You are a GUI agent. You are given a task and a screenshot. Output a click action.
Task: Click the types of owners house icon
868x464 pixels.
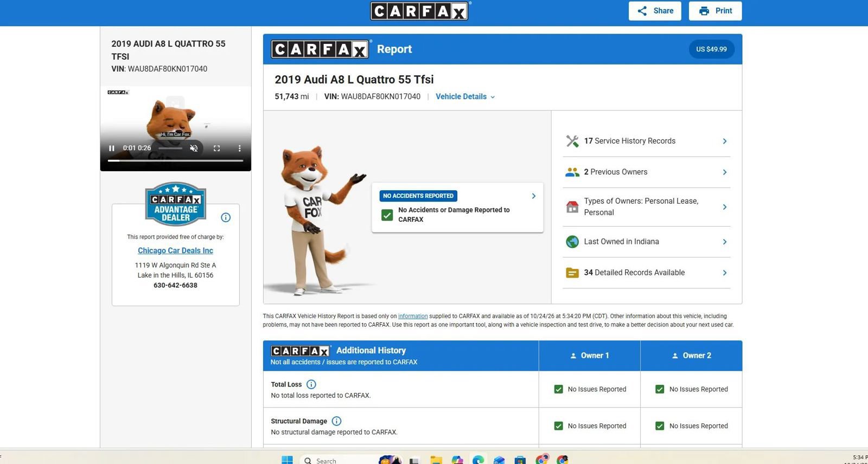572,207
